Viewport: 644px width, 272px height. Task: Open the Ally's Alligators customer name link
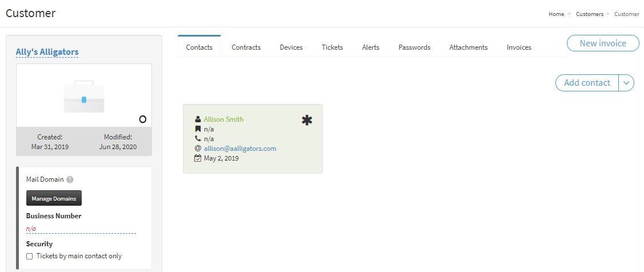pyautogui.click(x=47, y=52)
